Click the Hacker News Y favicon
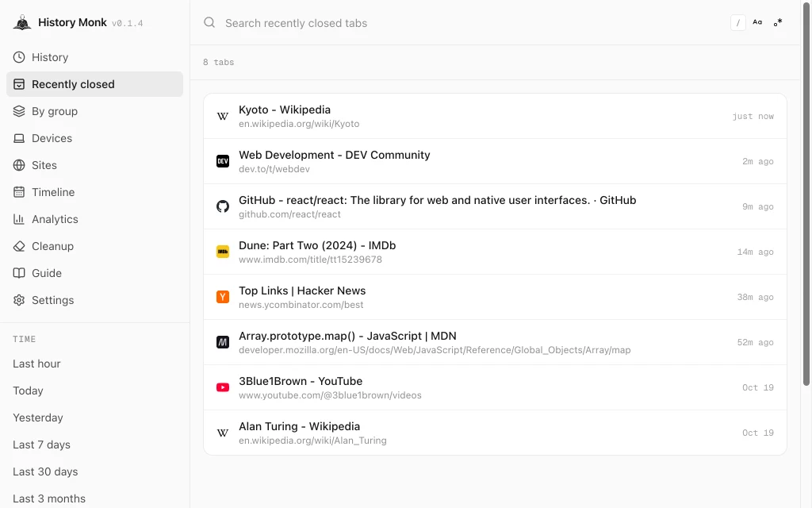Viewport: 812px width, 508px height. (223, 297)
